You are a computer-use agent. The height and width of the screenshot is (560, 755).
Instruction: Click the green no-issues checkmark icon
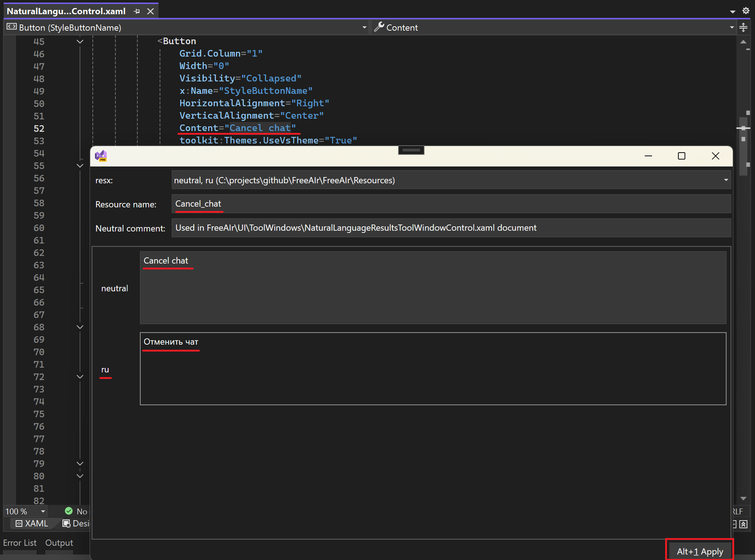point(69,511)
